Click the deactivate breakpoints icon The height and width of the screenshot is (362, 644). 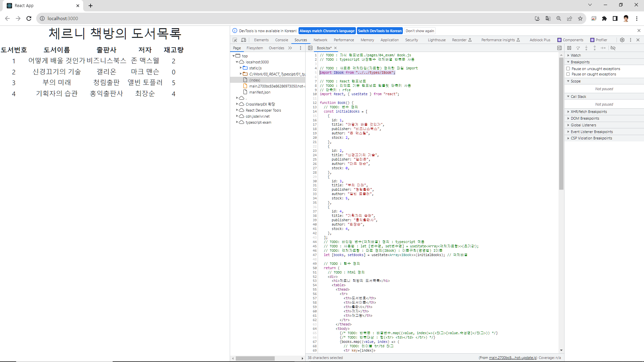tap(613, 48)
